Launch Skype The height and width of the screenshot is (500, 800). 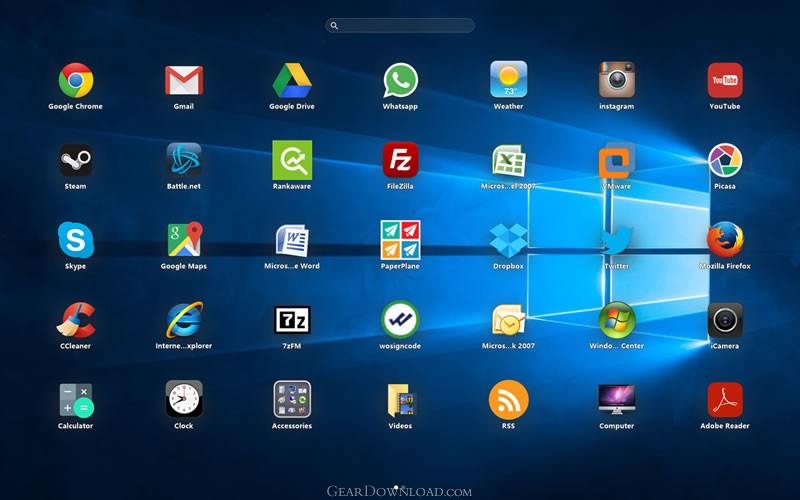(76, 240)
